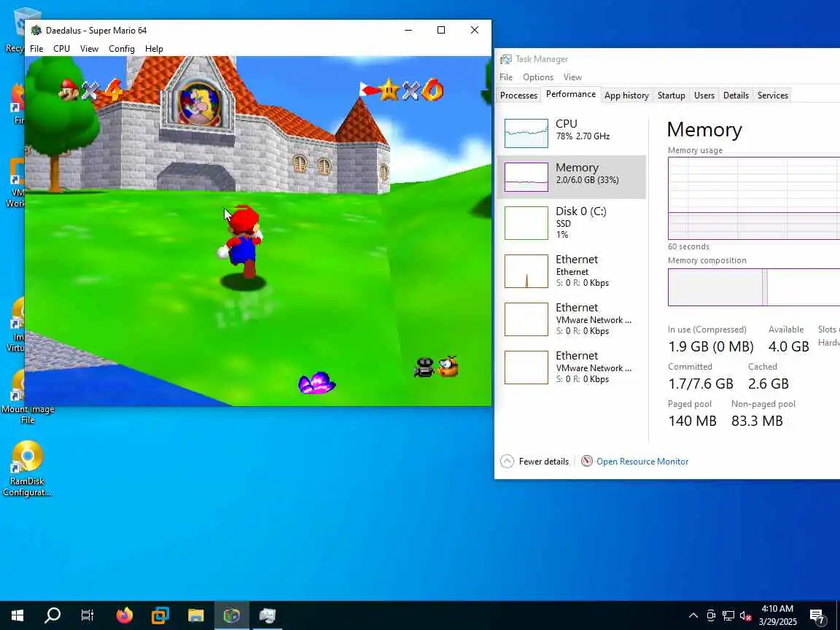The height and width of the screenshot is (630, 840).
Task: Open Task View on the taskbar
Action: [x=87, y=615]
